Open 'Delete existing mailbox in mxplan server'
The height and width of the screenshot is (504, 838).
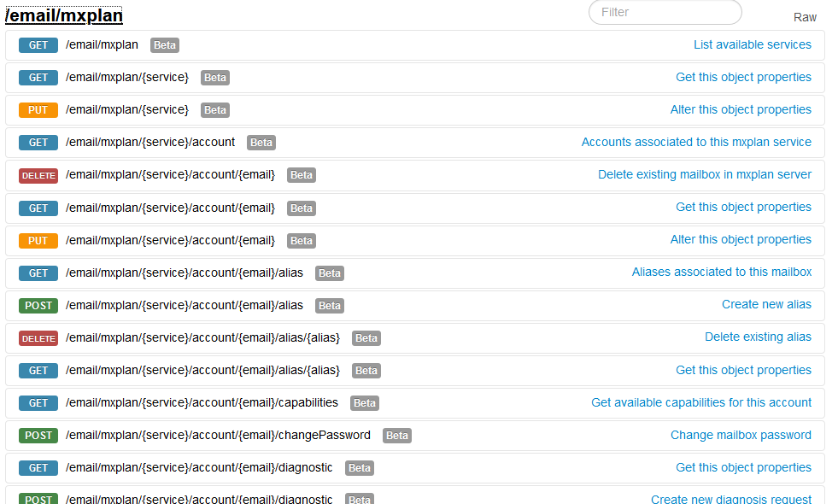point(704,174)
